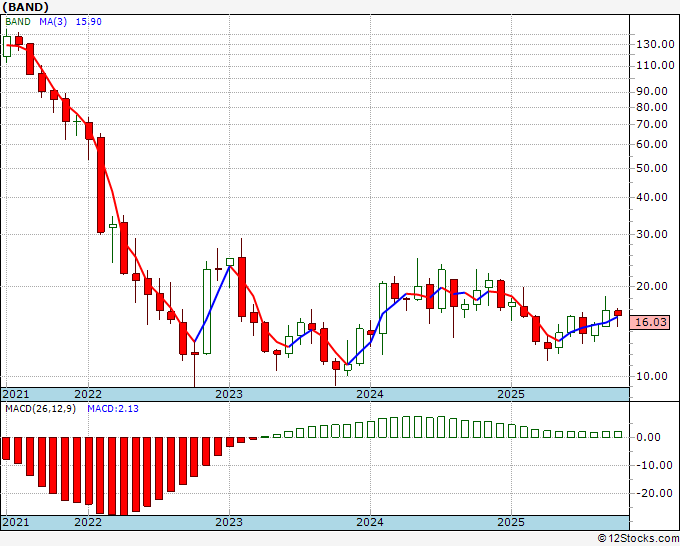Click the long red candle after 2022
680x546 pixels.
tap(101, 185)
